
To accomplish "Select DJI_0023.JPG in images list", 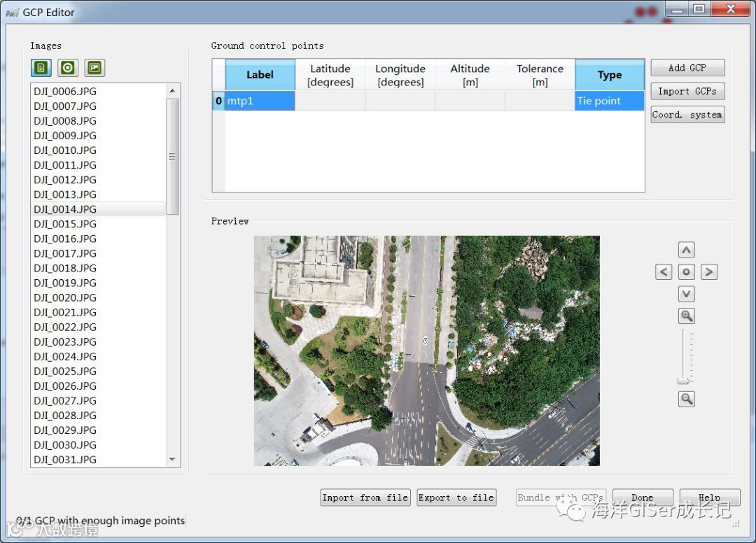I will pos(99,341).
